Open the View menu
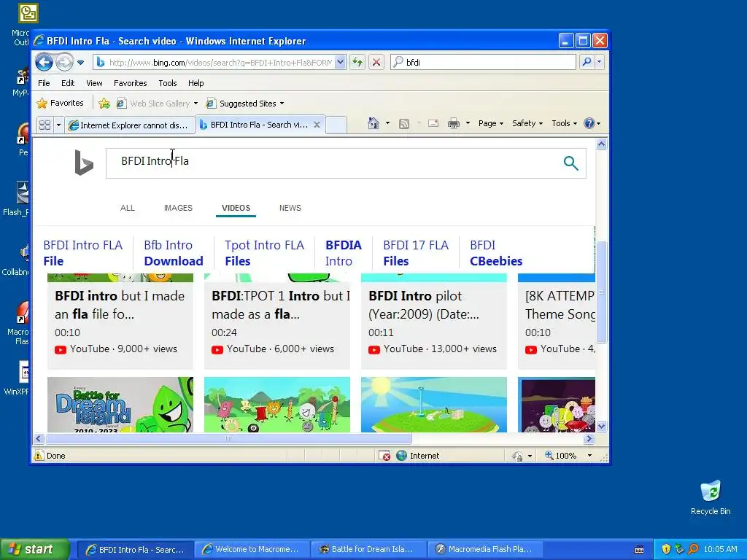The image size is (747, 560). click(94, 83)
